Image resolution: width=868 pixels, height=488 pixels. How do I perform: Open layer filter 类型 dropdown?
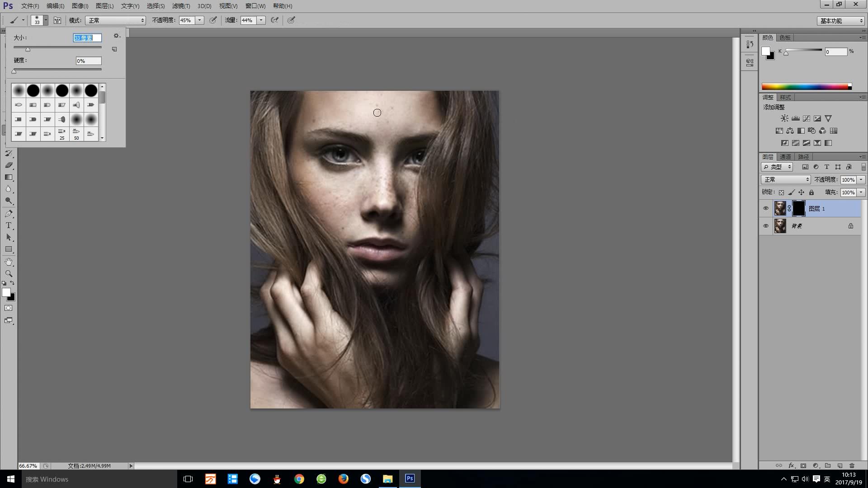(777, 167)
